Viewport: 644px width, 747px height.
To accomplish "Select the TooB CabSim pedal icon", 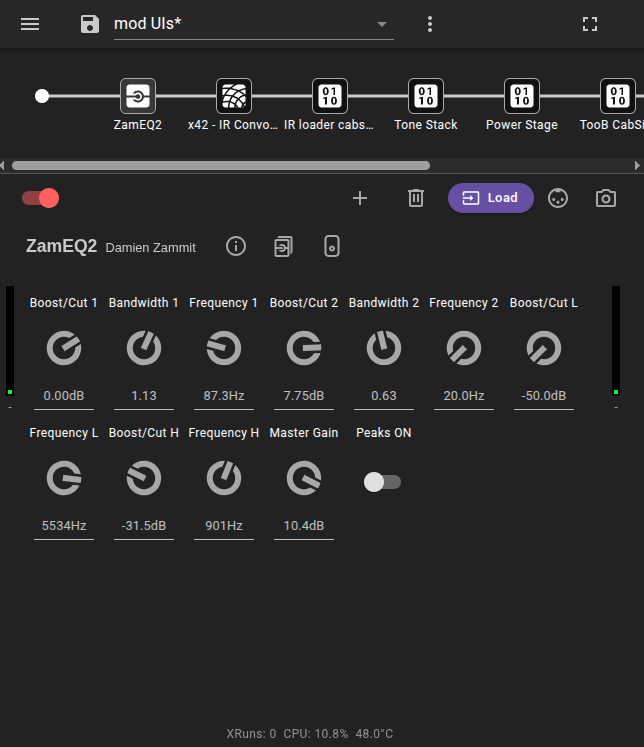I will tap(617, 96).
